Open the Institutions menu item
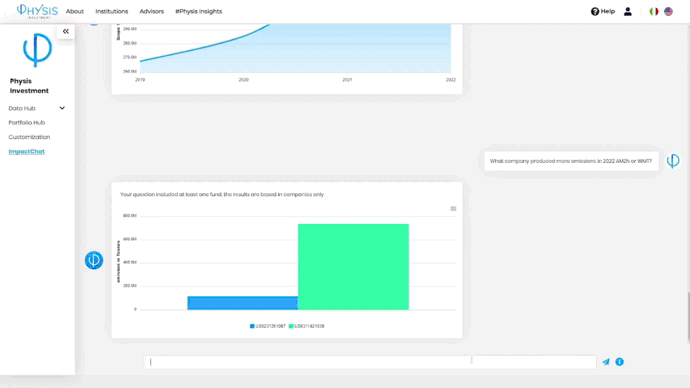690x388 pixels. [112, 11]
